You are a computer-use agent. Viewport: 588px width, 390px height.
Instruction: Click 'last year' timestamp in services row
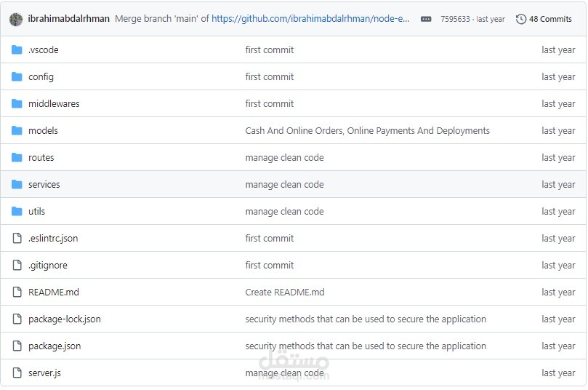coord(558,185)
